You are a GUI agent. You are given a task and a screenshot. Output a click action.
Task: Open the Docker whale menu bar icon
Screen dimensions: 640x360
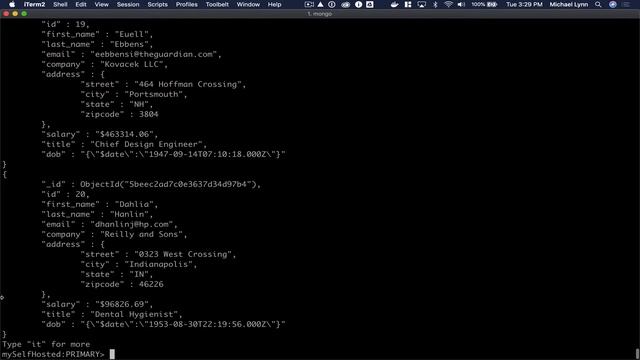(x=394, y=4)
